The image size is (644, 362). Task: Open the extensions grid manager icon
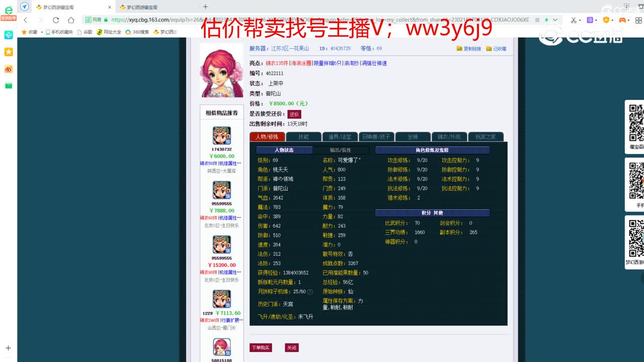click(x=638, y=20)
